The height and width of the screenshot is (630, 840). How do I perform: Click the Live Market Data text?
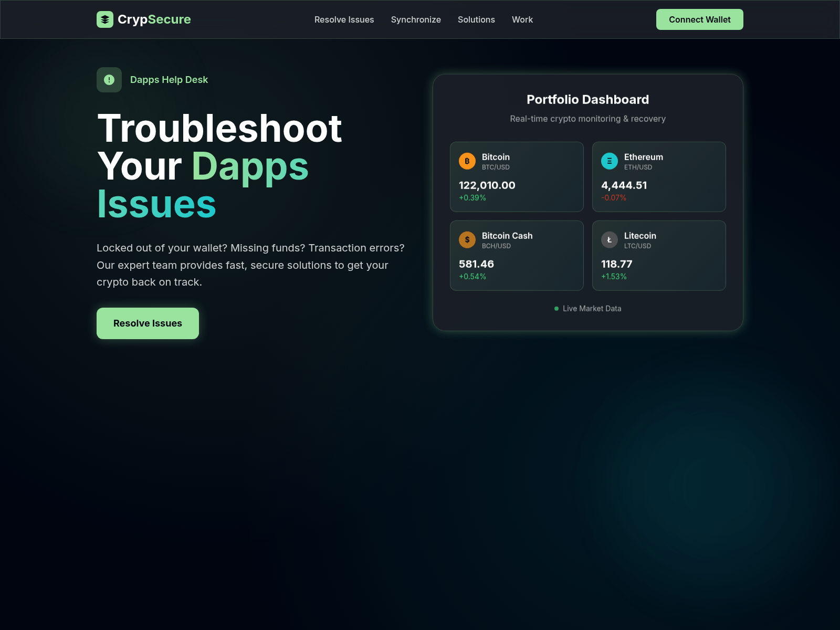(x=592, y=309)
